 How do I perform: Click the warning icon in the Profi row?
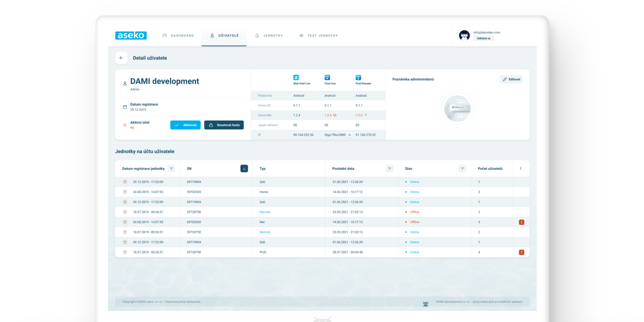(x=521, y=252)
